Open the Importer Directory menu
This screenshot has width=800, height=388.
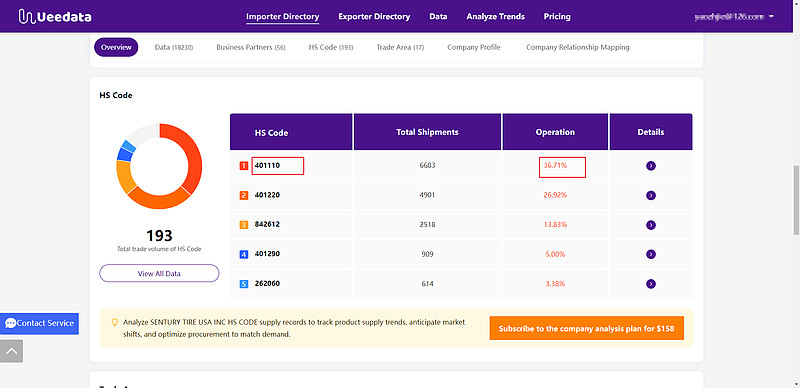click(282, 16)
